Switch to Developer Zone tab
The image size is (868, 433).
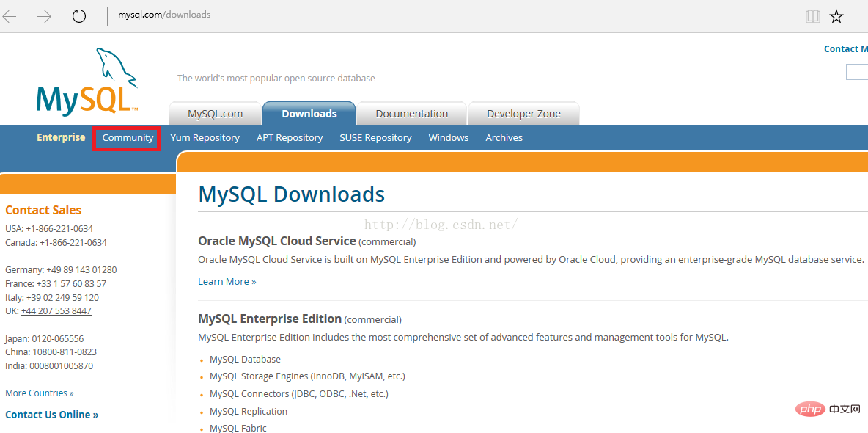point(523,114)
